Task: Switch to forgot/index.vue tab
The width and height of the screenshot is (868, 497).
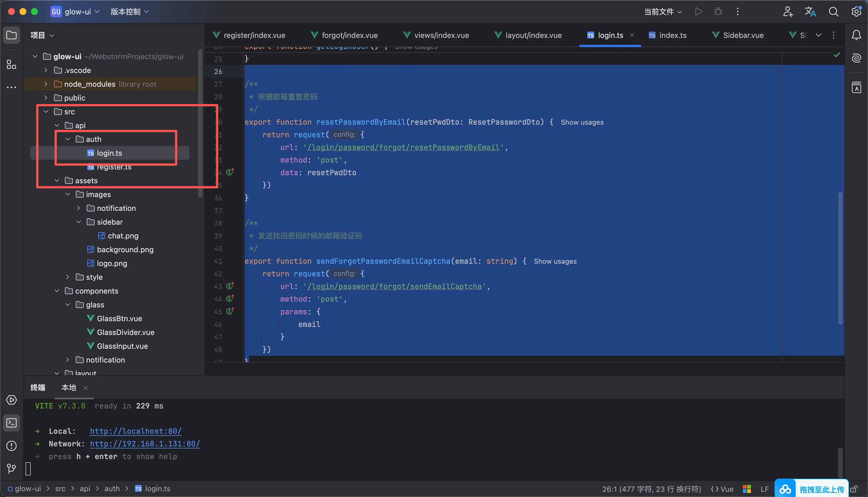Action: (349, 35)
